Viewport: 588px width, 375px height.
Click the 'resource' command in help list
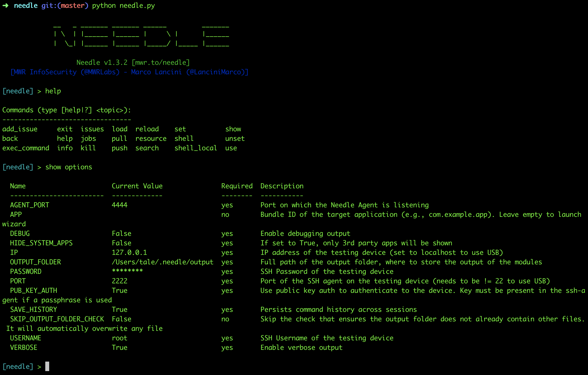coord(151,139)
